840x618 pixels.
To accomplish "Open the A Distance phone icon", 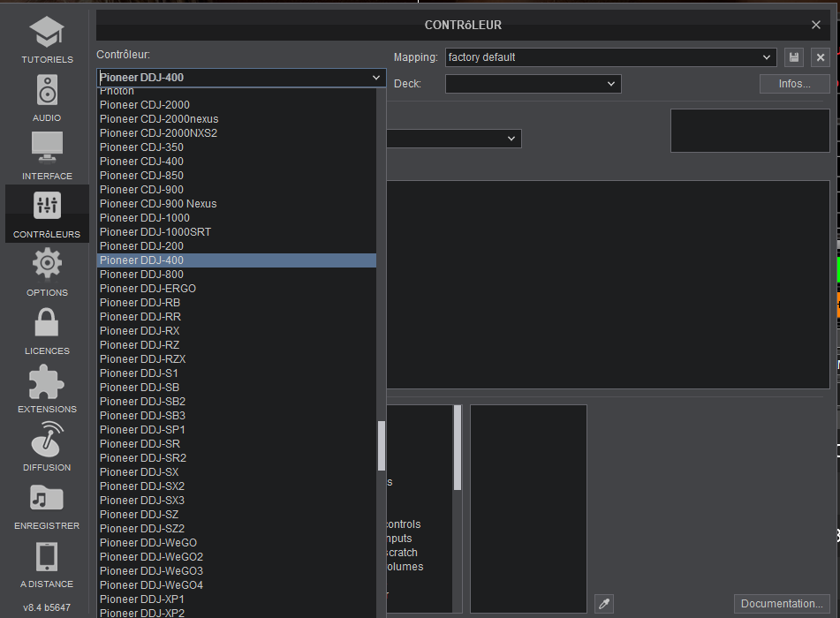I will pyautogui.click(x=47, y=562).
